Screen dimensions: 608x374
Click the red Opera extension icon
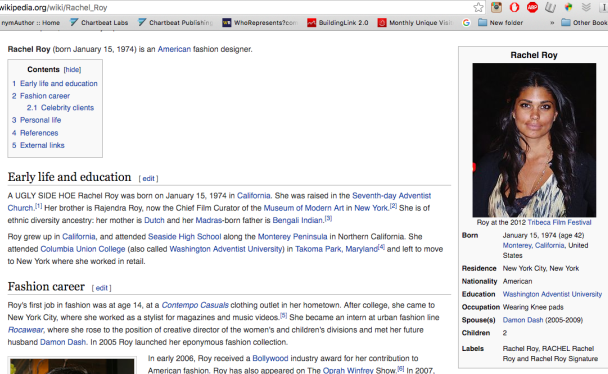pyautogui.click(x=514, y=7)
